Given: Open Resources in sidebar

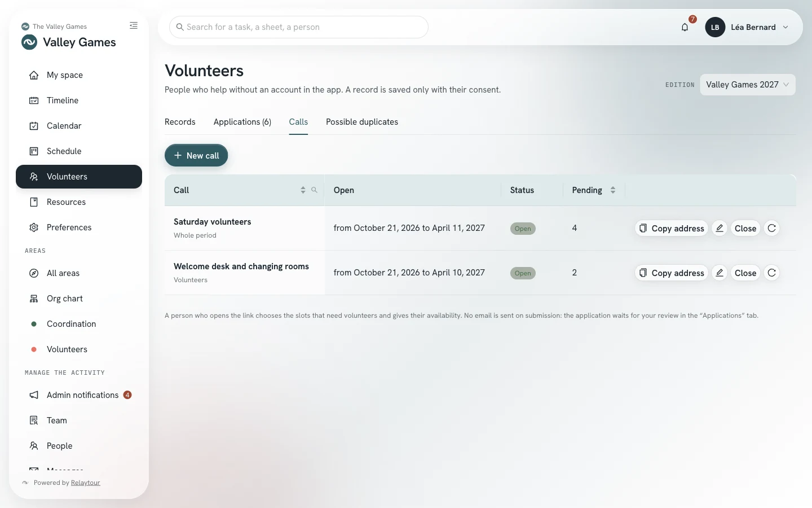Looking at the screenshot, I should coord(79,202).
